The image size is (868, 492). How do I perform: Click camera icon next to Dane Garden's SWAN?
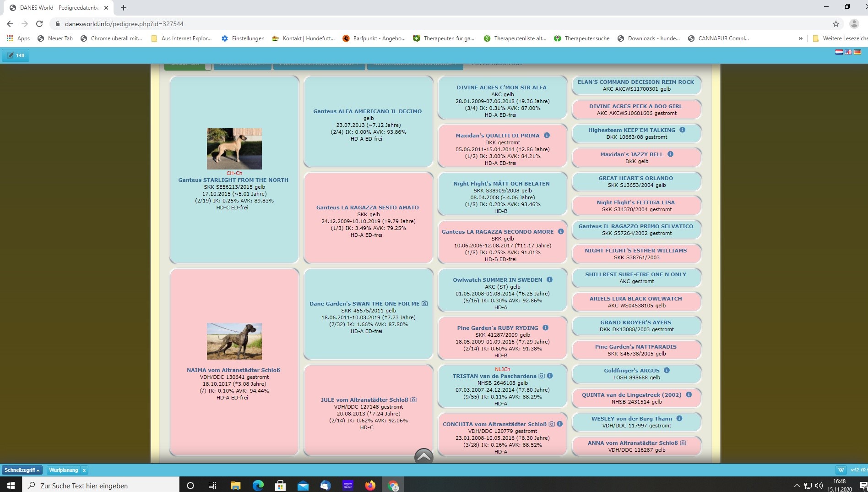pyautogui.click(x=424, y=303)
